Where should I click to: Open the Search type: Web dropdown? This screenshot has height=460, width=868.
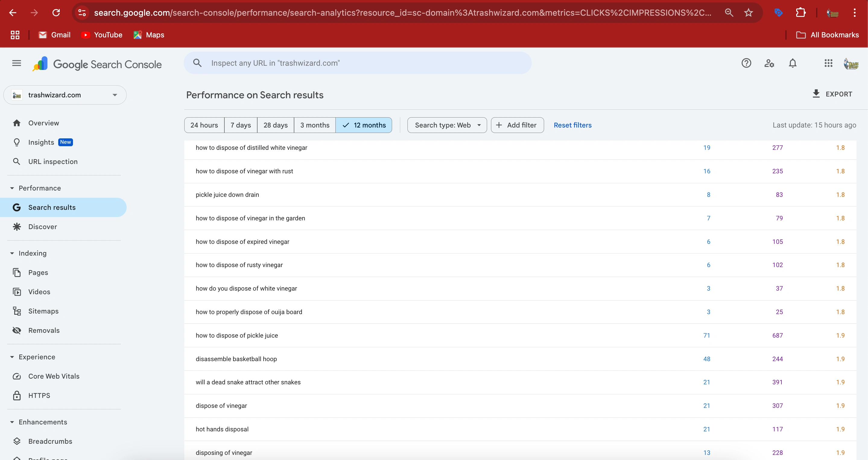pyautogui.click(x=447, y=125)
